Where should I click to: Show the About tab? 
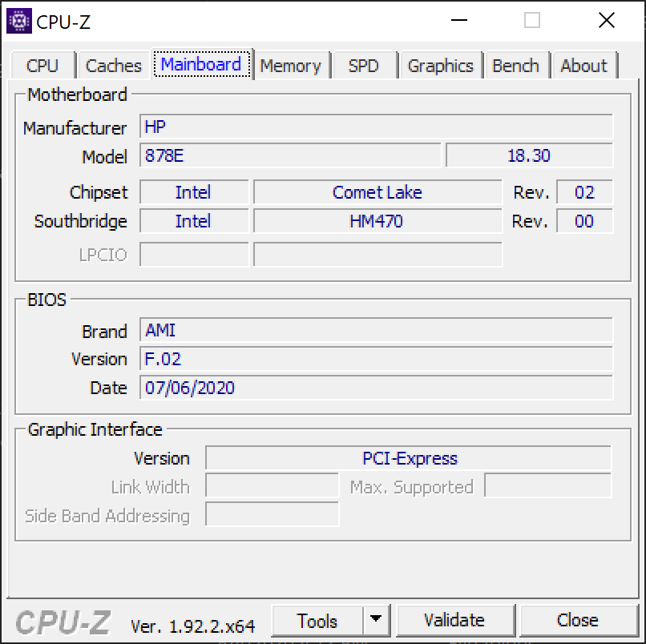point(583,66)
